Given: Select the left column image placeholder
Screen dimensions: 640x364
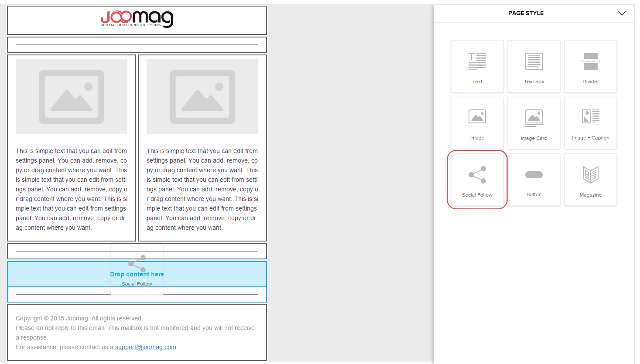Looking at the screenshot, I should point(72,96).
